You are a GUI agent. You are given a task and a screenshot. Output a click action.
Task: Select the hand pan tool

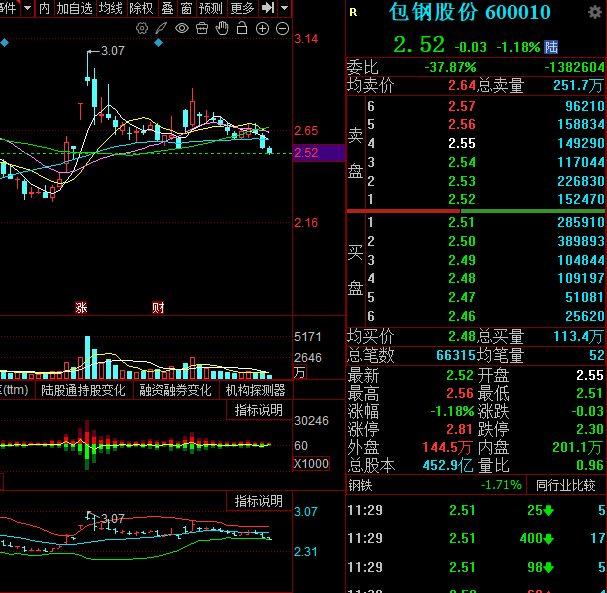222,28
